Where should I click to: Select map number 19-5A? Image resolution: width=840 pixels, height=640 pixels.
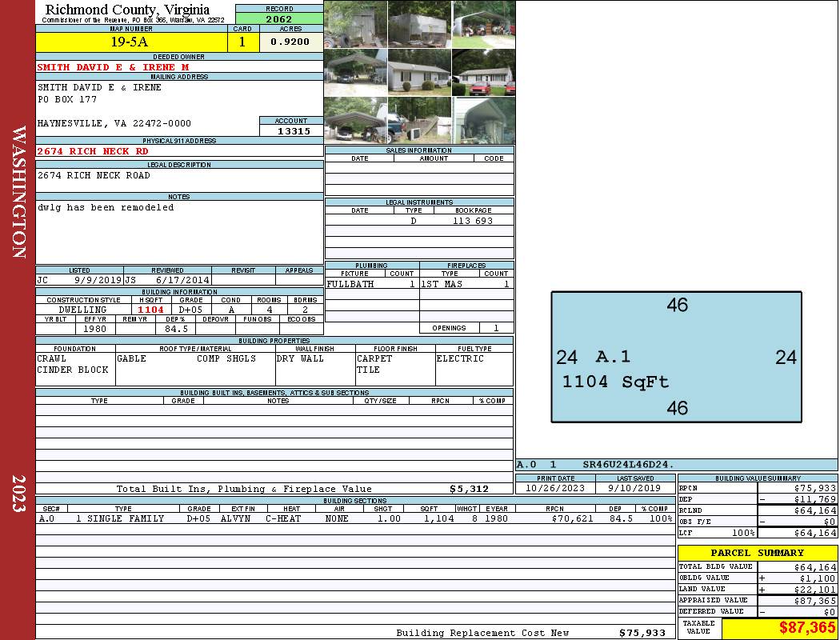(129, 42)
